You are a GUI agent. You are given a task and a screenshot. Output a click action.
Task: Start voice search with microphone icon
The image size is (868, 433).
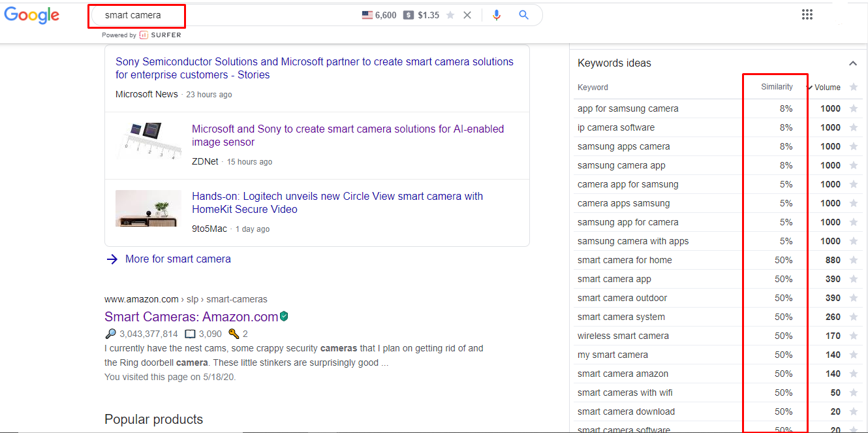497,15
